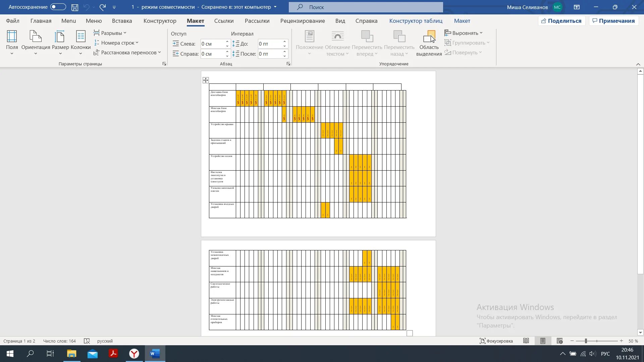Expand the Разрывы breaks dropdown
Image resolution: width=644 pixels, height=362 pixels.
tap(110, 33)
